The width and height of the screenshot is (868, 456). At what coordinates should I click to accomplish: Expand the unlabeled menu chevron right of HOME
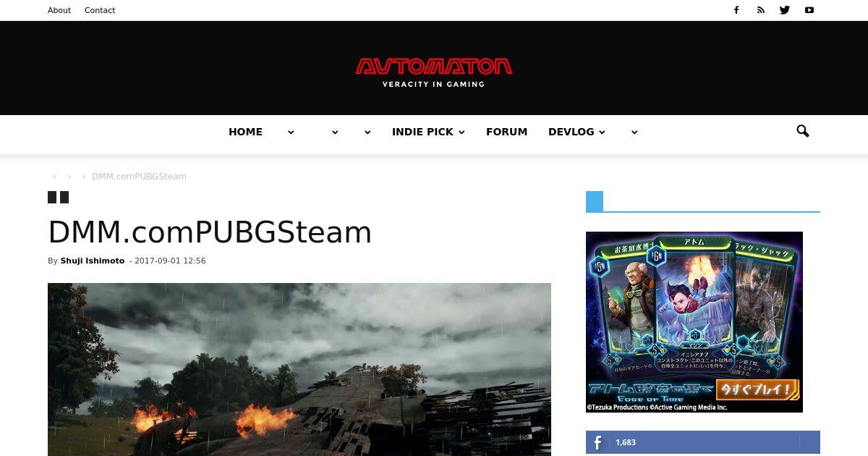(x=291, y=132)
